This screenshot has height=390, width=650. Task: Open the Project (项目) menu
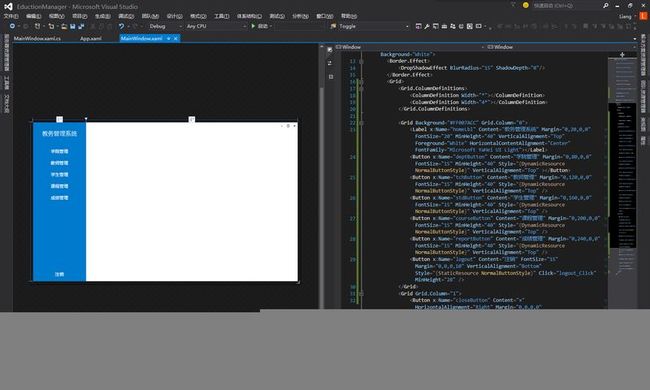tap(80, 16)
